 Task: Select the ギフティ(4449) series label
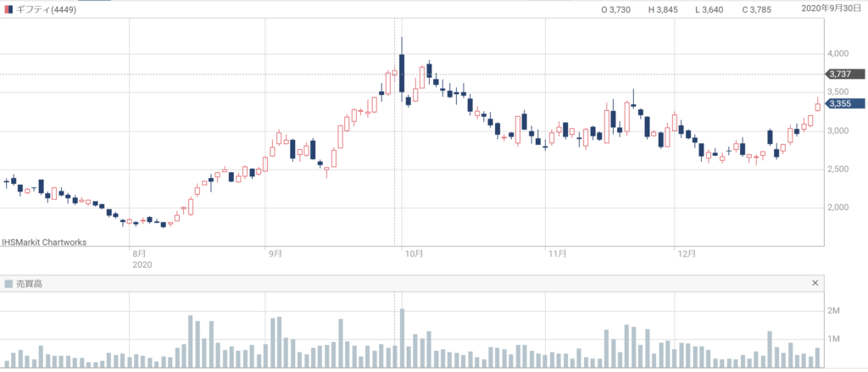tap(46, 10)
